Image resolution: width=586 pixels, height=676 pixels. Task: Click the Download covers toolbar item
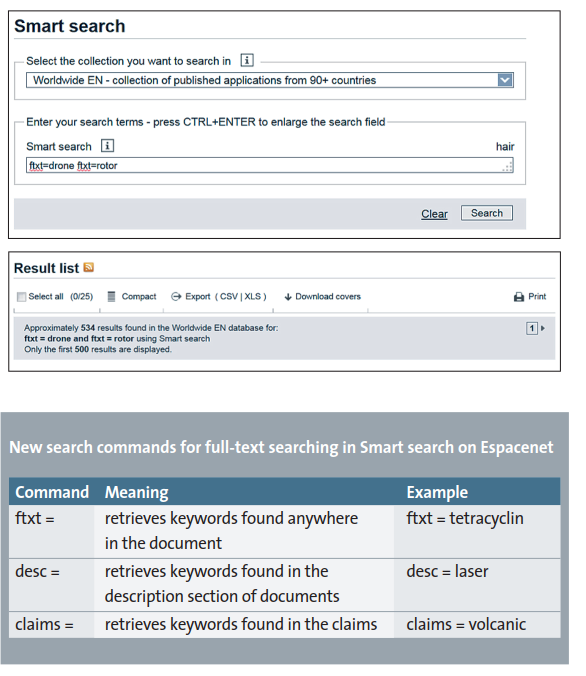pos(323,297)
